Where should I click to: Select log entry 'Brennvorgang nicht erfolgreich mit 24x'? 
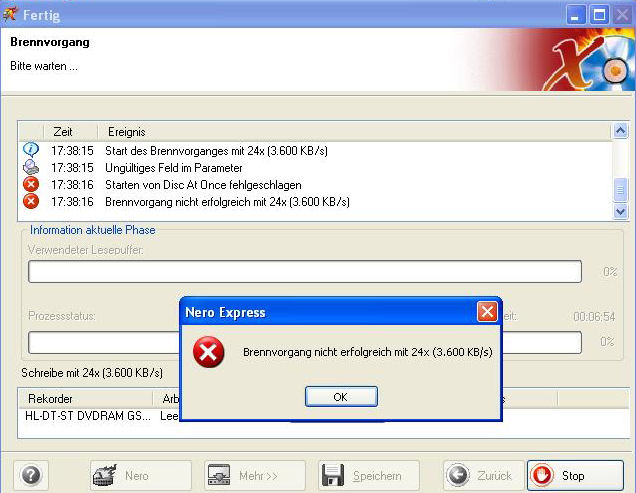click(227, 202)
